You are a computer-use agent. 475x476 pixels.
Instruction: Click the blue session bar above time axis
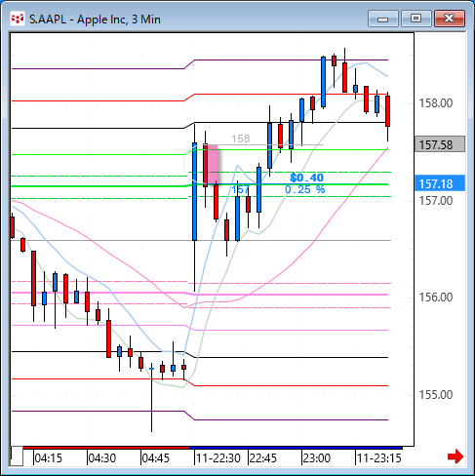[296, 448]
